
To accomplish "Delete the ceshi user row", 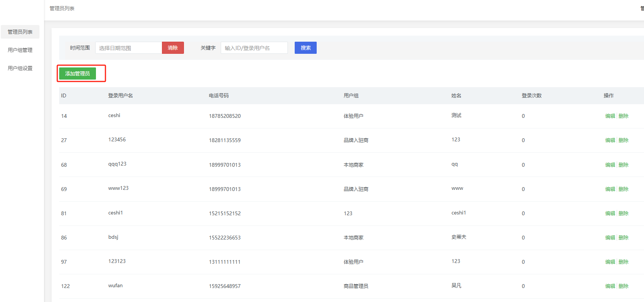I will click(x=624, y=116).
